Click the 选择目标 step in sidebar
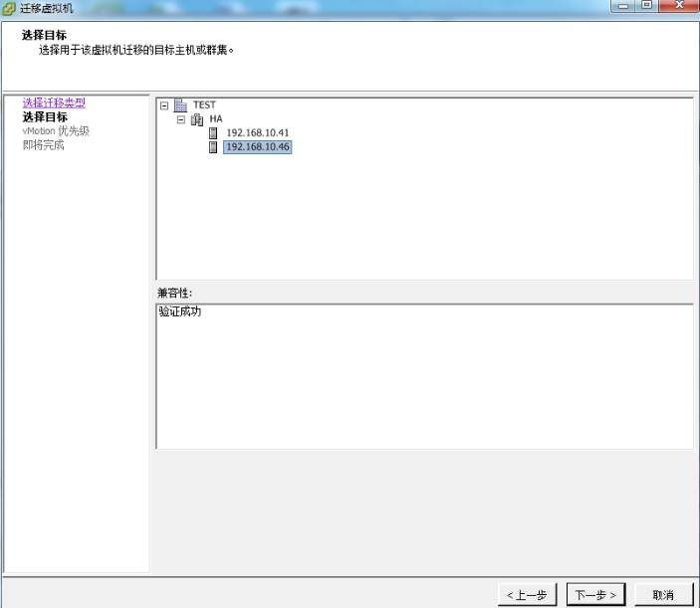700x608 pixels. (x=45, y=116)
